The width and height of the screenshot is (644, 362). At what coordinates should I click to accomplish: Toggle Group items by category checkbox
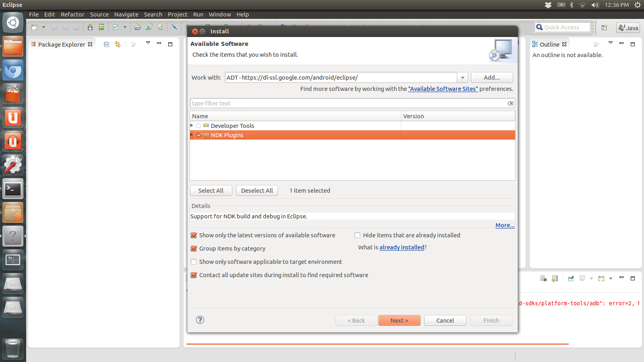pos(194,249)
